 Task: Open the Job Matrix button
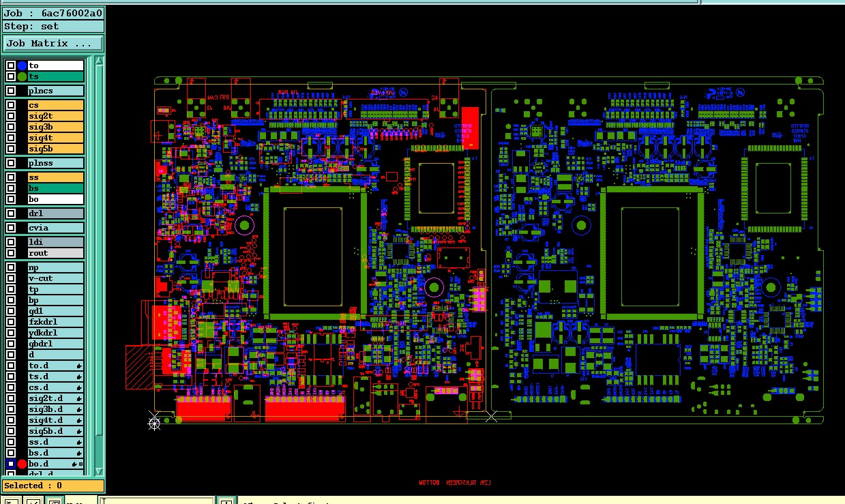[53, 44]
